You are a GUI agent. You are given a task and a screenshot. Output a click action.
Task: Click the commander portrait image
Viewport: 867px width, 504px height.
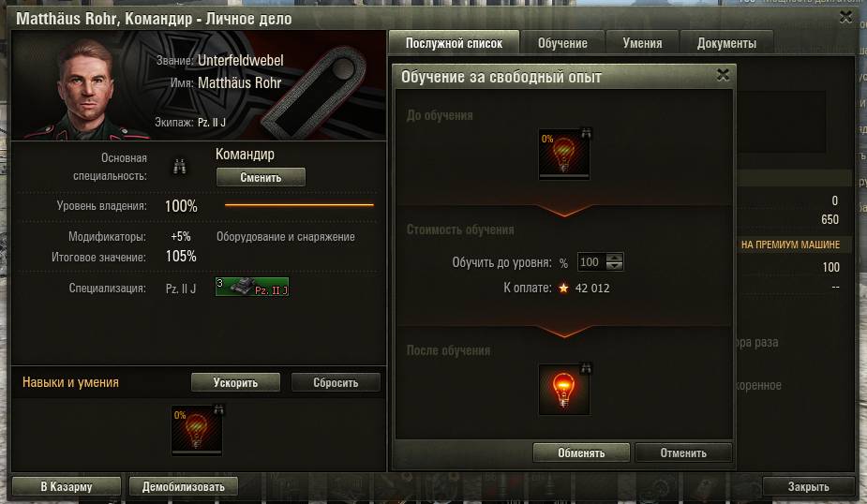click(87, 88)
